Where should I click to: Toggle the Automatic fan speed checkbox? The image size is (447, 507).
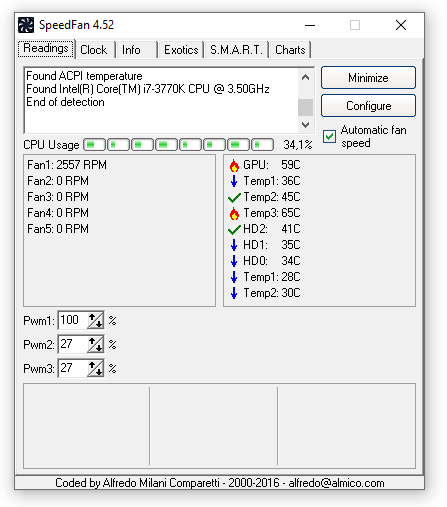click(329, 137)
